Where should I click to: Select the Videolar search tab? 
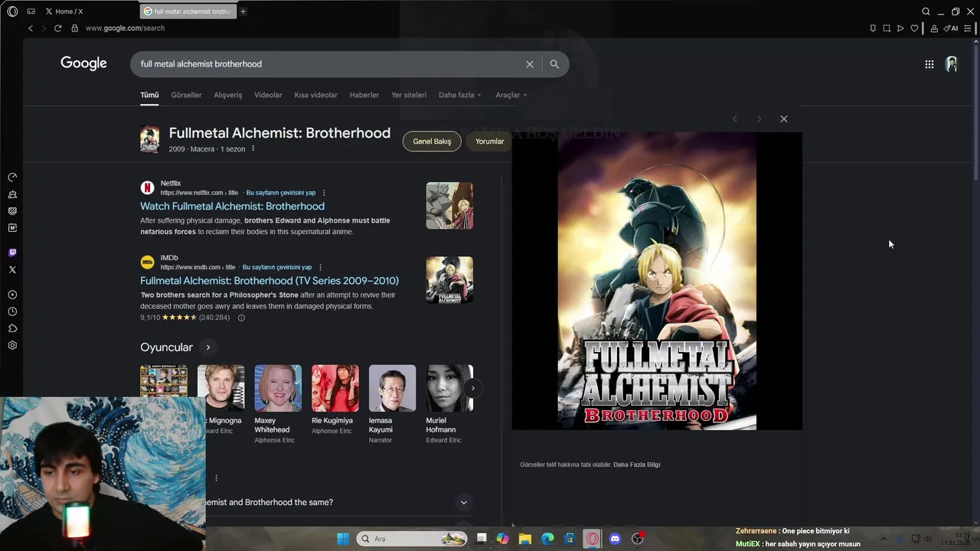pos(268,95)
